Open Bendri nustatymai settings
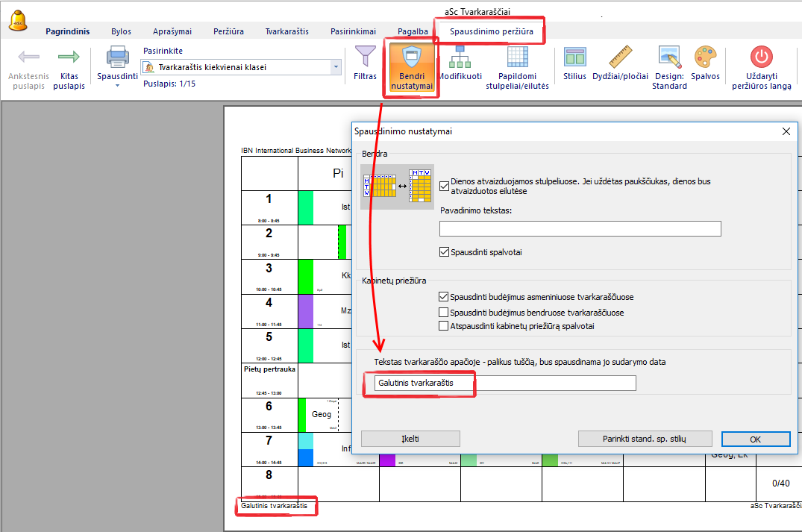 [411, 67]
